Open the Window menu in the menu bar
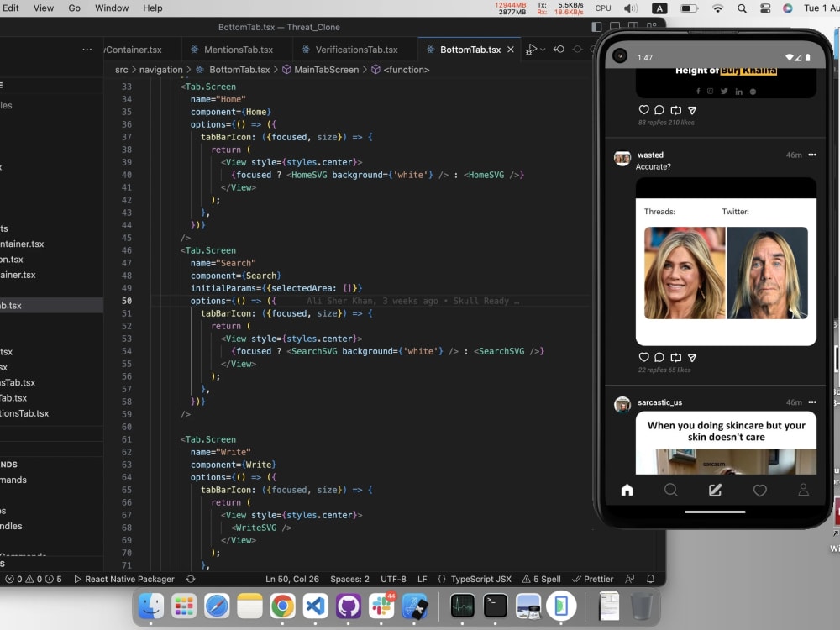840x630 pixels. 111,8
